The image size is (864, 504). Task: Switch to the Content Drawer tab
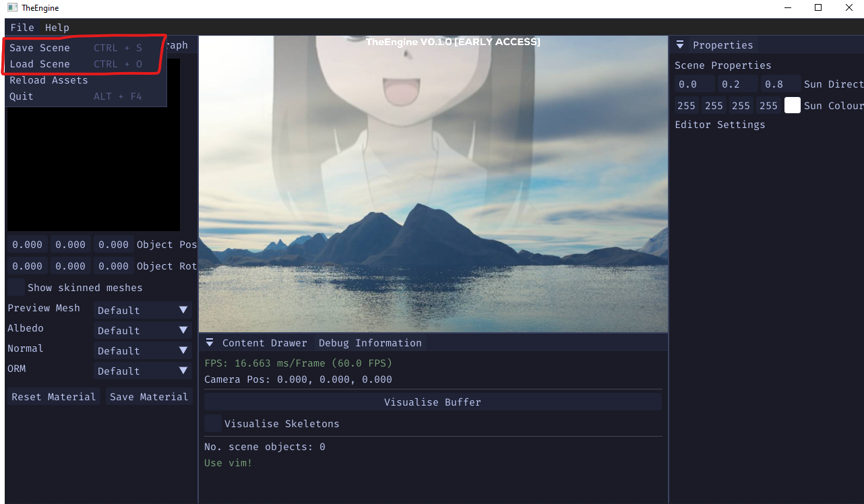[265, 343]
